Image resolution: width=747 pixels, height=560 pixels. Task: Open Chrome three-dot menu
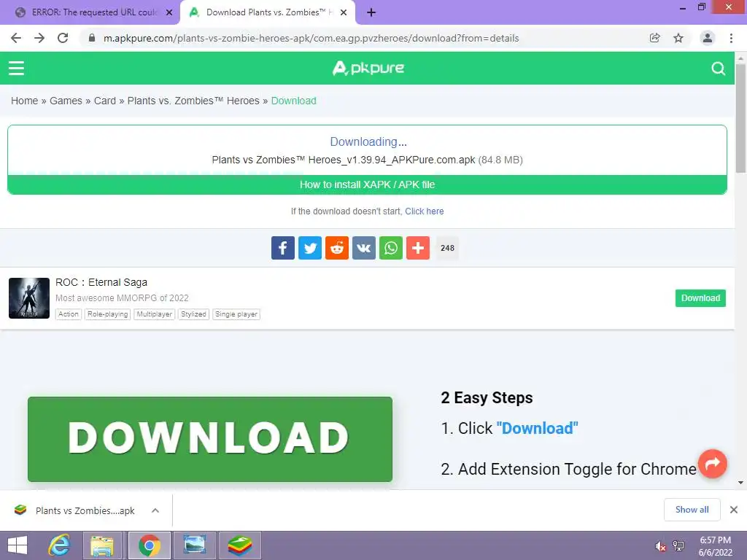[731, 38]
